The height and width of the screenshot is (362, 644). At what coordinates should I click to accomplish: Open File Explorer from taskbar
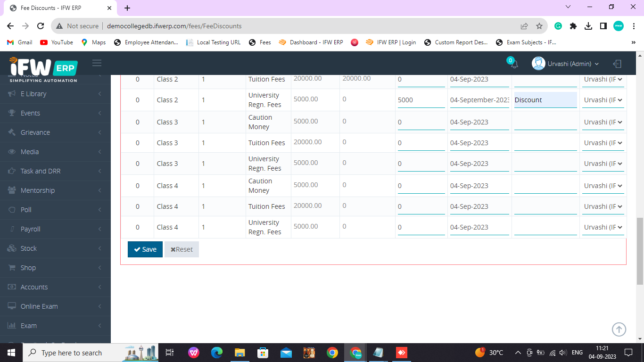click(x=240, y=353)
